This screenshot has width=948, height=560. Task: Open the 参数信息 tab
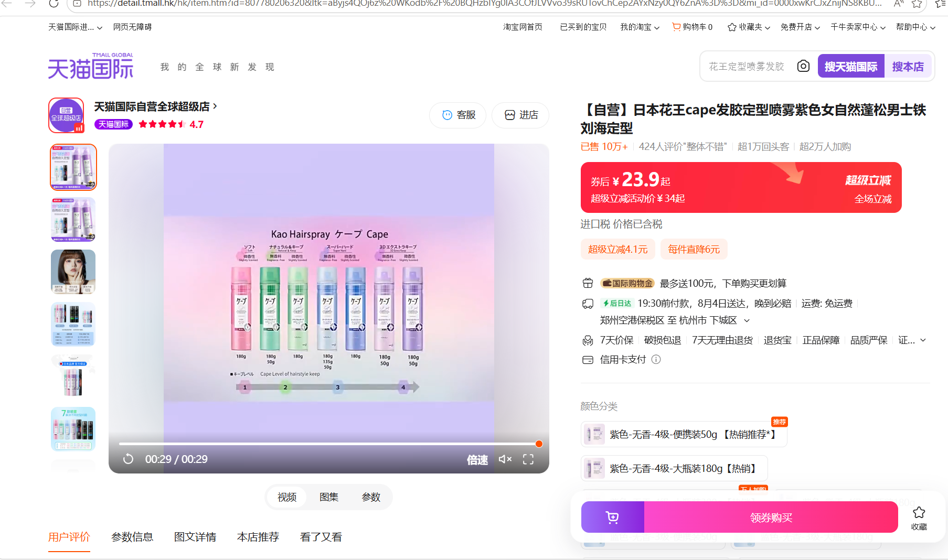132,537
